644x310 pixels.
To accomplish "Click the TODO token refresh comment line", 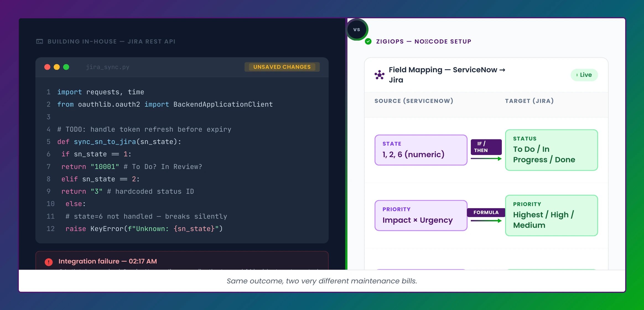I will coord(144,129).
